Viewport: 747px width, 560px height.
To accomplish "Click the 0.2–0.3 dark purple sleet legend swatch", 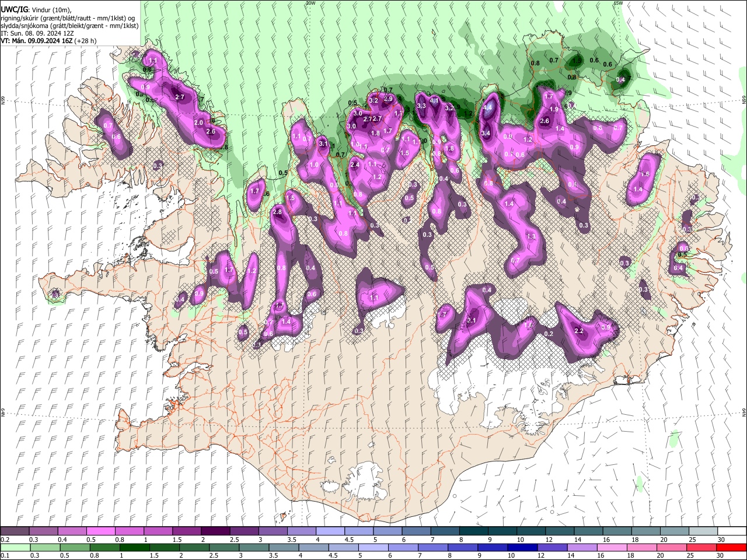I will point(15,531).
